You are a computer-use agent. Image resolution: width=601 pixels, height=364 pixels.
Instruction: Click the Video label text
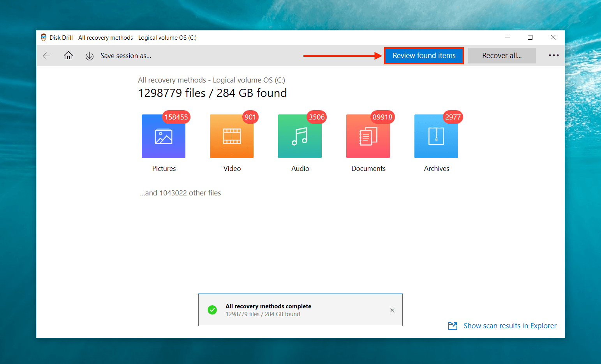pyautogui.click(x=232, y=169)
